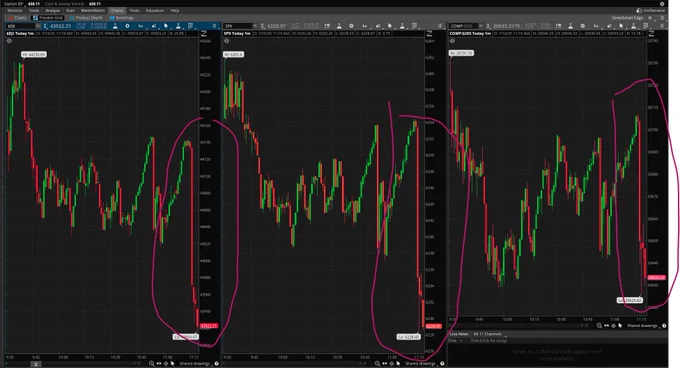
Task: Open the setup gear icon at top right
Action: point(662,3)
